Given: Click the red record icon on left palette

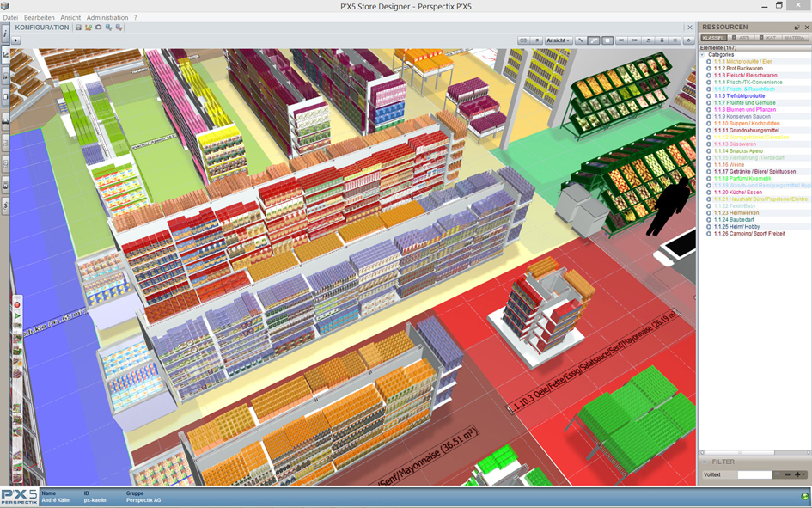Looking at the screenshot, I should (x=17, y=304).
